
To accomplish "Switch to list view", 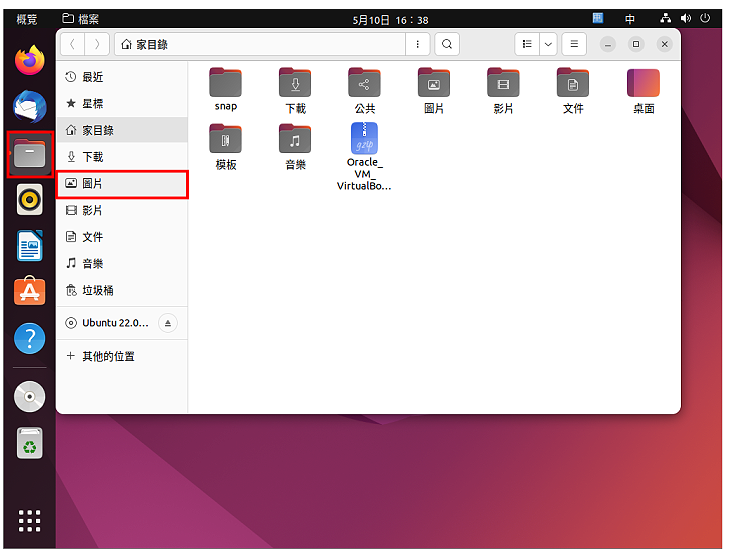I will pyautogui.click(x=527, y=44).
